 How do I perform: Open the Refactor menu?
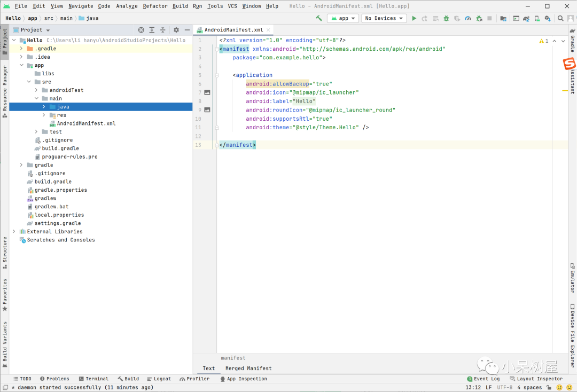click(155, 6)
